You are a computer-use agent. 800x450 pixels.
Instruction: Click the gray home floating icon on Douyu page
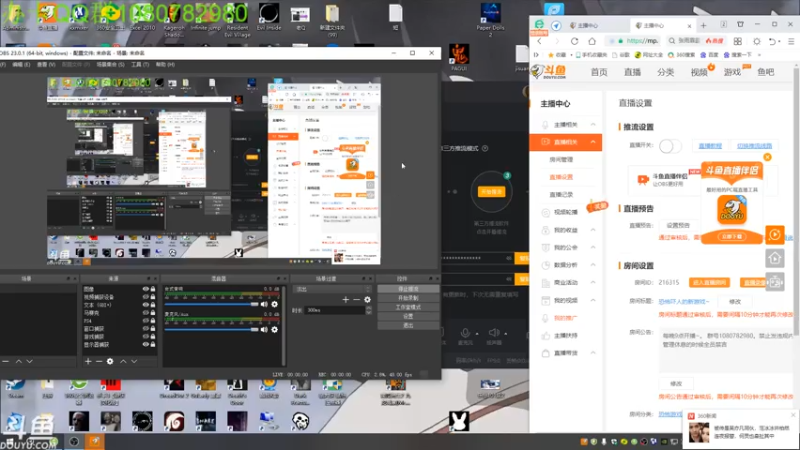(774, 258)
